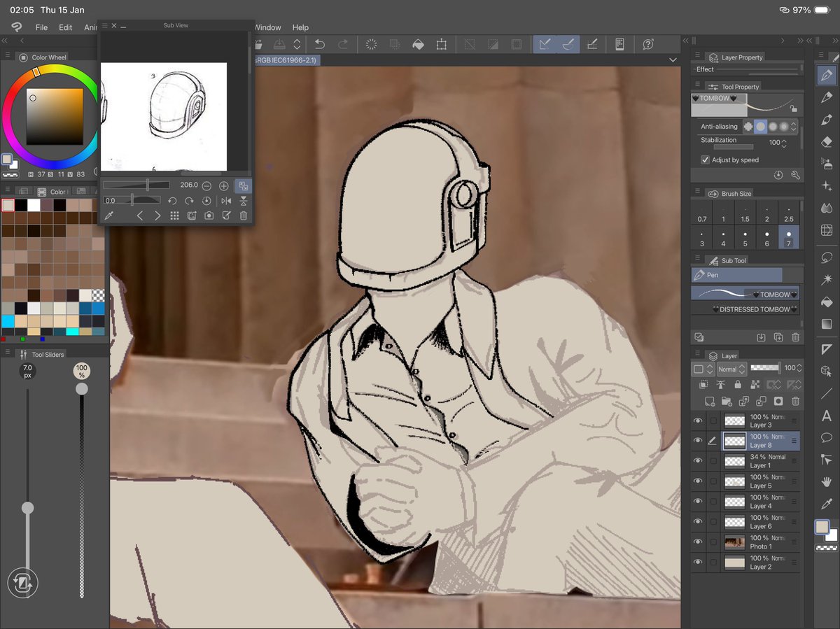The height and width of the screenshot is (629, 840).
Task: Open the Edit menu
Action: 65,27
